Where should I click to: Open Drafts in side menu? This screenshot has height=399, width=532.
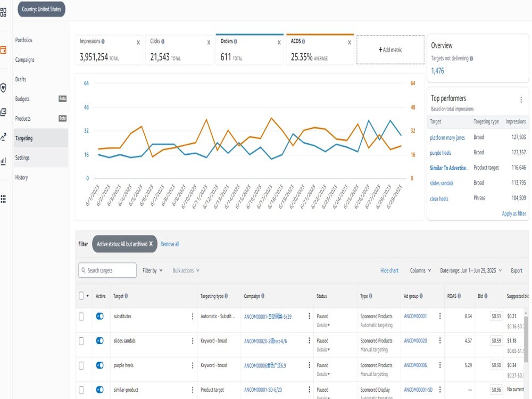click(x=21, y=79)
